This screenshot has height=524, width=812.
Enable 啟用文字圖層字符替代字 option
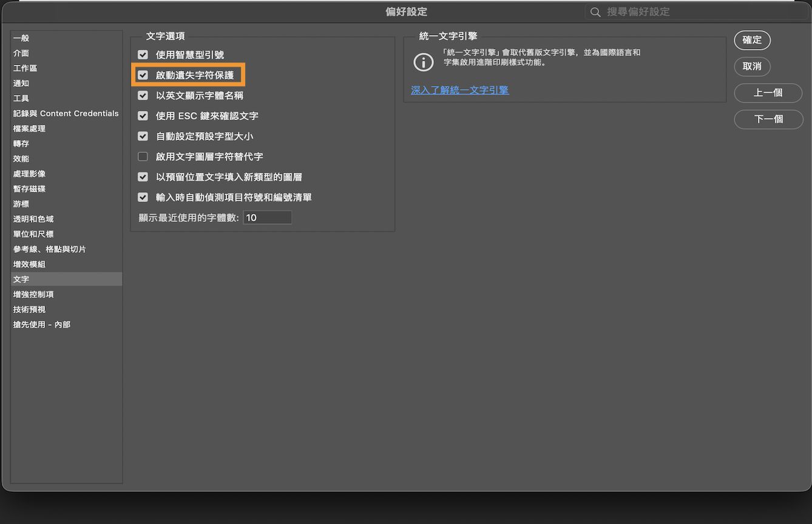[x=143, y=156]
